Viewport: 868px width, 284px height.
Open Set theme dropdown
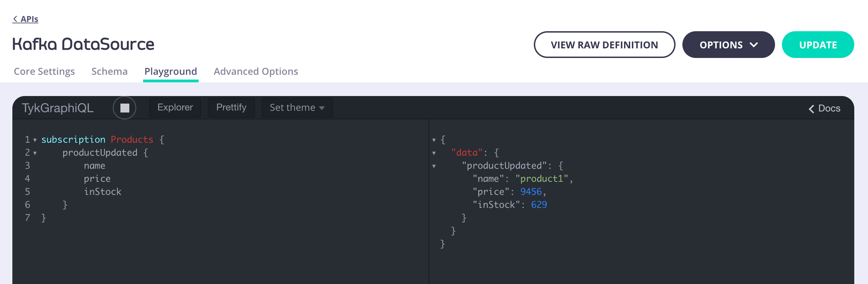(297, 108)
